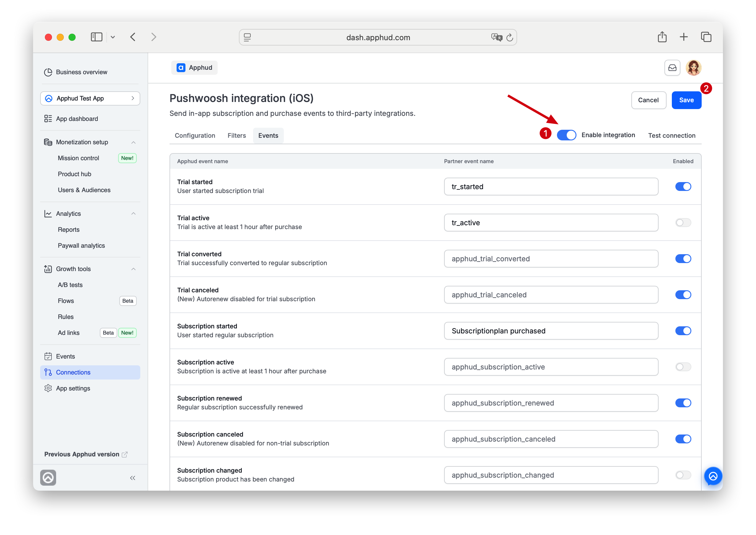756x535 pixels.
Task: Click the dash.apphud.com address field
Action: click(x=378, y=37)
